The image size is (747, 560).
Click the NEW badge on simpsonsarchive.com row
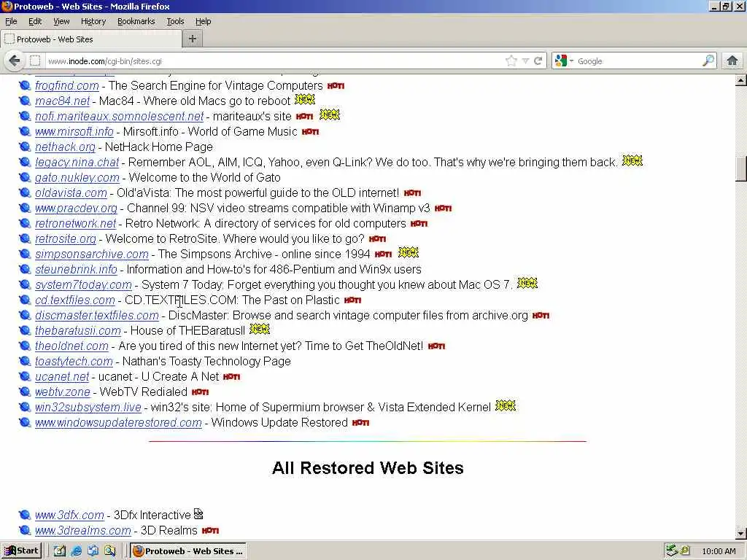pyautogui.click(x=409, y=253)
